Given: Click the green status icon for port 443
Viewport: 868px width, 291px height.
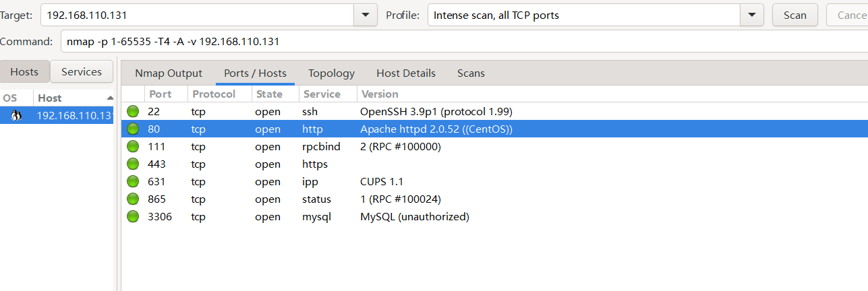Looking at the screenshot, I should pos(132,164).
